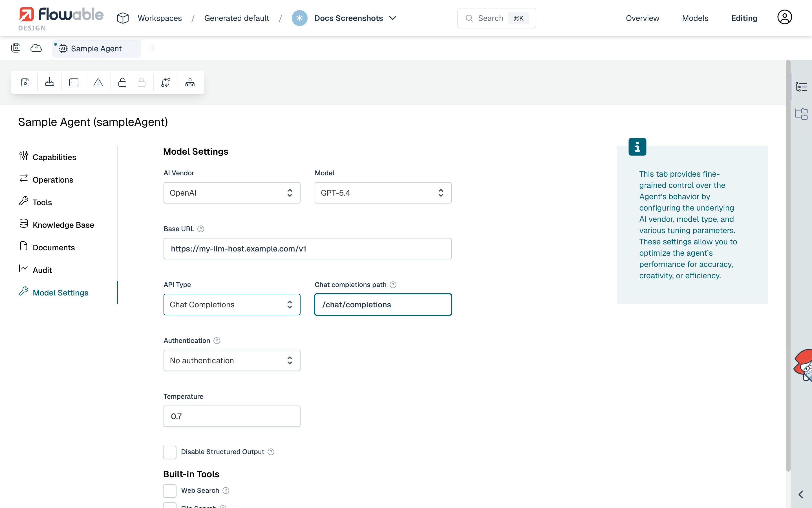Click the info badge icon

coord(637,147)
